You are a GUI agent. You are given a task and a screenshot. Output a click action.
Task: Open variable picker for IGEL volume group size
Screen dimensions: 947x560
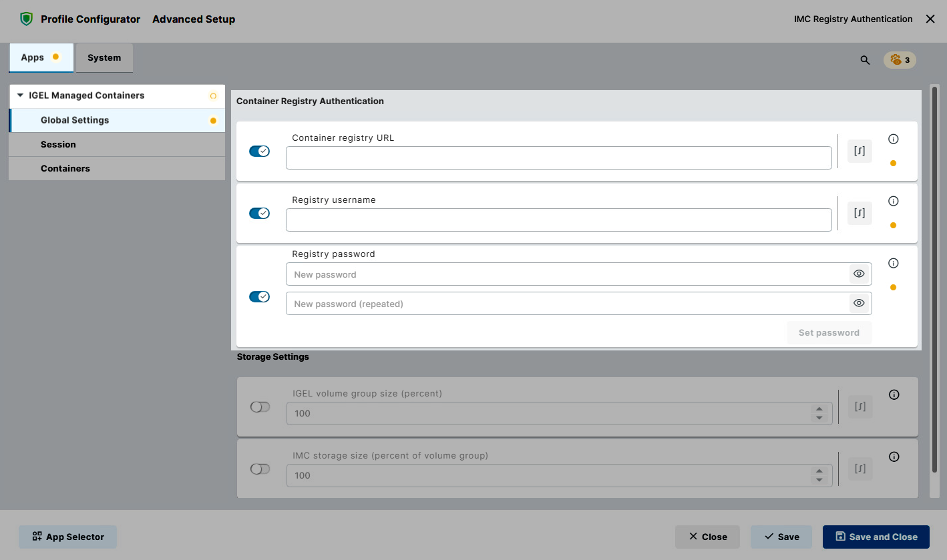pos(860,406)
